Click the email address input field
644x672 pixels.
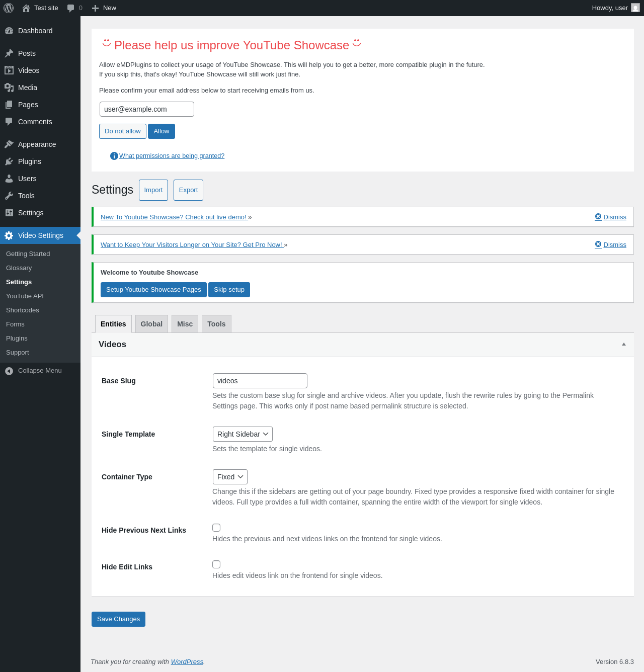pos(147,109)
